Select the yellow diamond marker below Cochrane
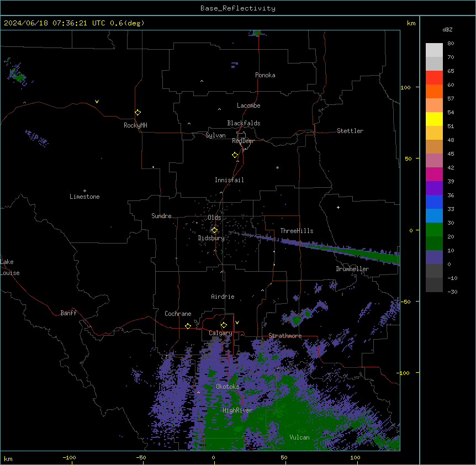 coord(188,326)
